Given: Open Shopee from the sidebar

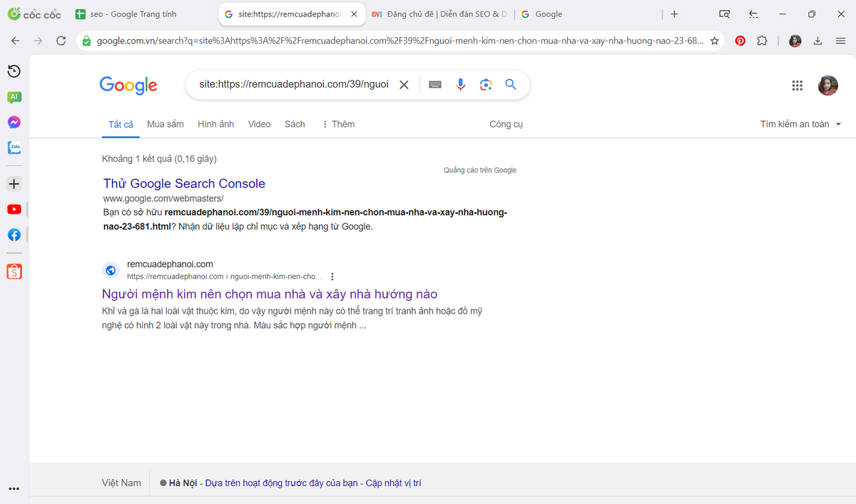Looking at the screenshot, I should 14,272.
